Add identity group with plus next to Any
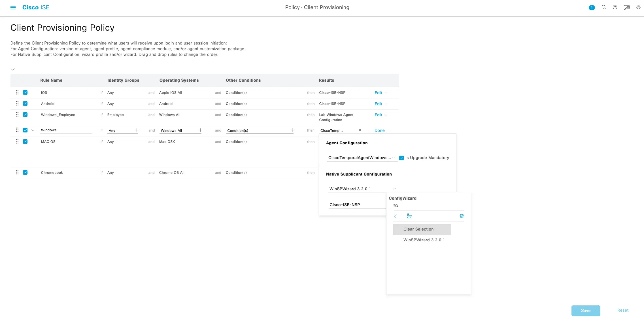The image size is (644, 321). 137,130
